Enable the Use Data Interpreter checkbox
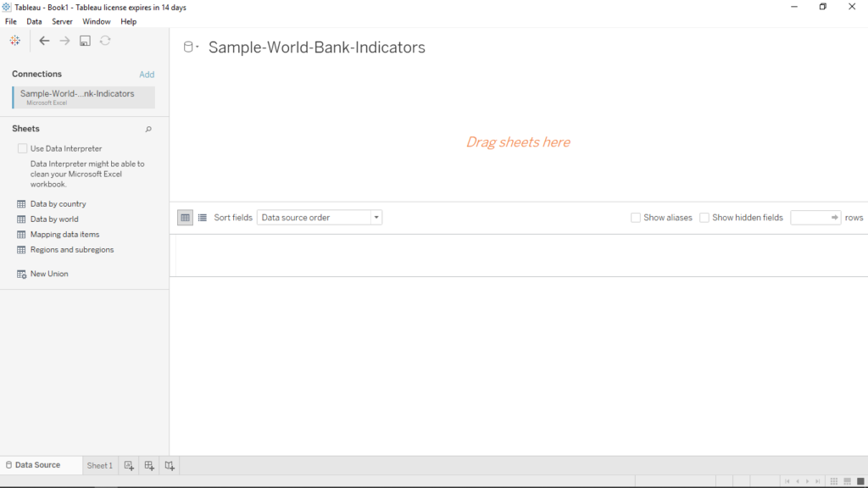Screen dimensions: 868x488 [23, 149]
